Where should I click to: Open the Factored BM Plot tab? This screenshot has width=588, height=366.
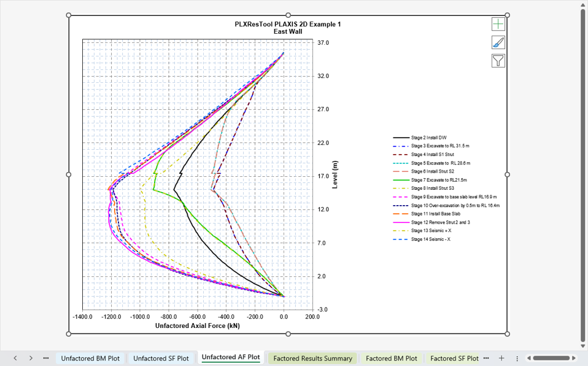tap(391, 359)
